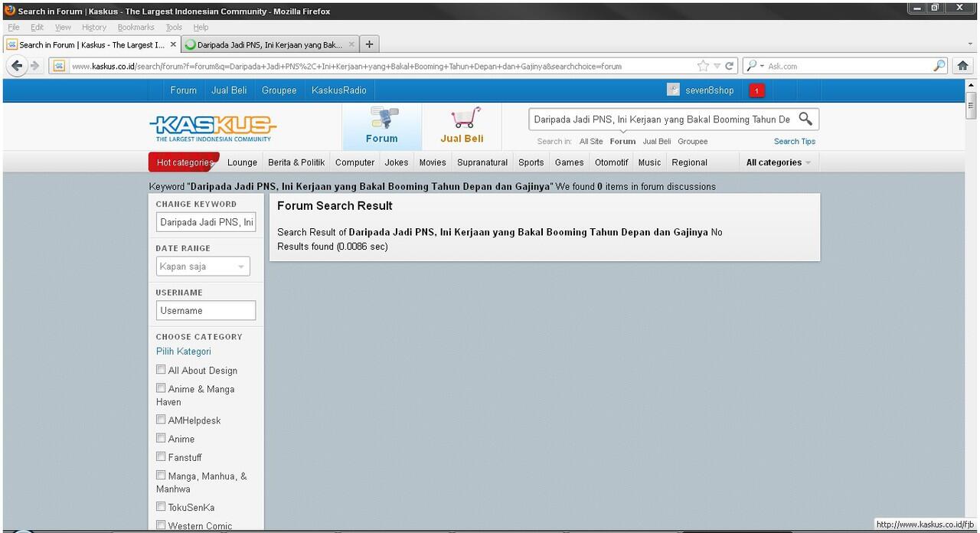Bookmark page with the star icon

[x=703, y=66]
